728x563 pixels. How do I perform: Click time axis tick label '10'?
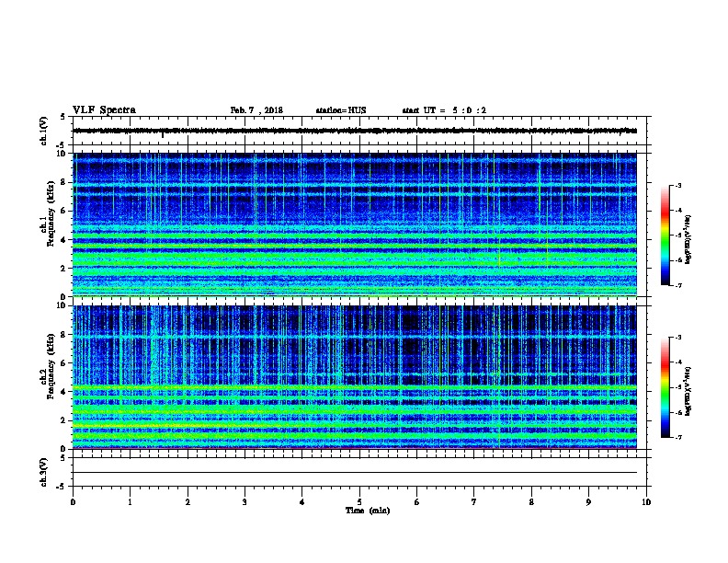(x=646, y=502)
